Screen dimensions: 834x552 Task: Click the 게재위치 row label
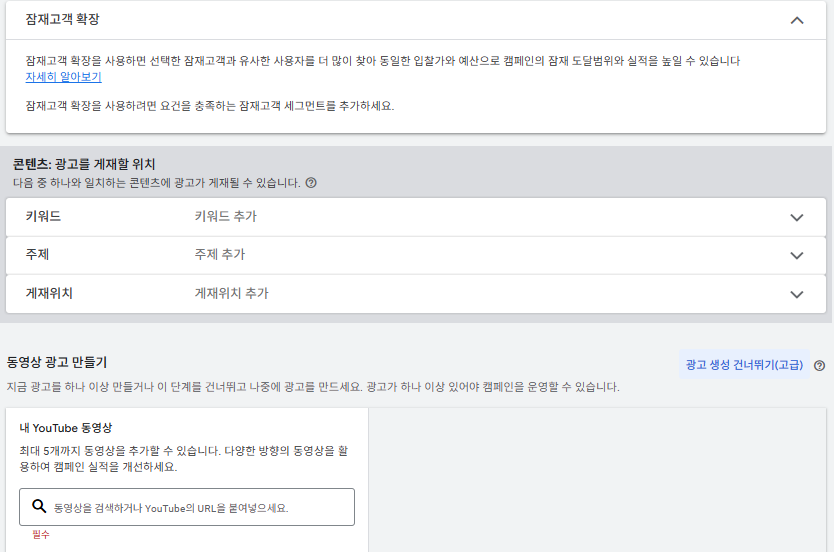(x=49, y=294)
